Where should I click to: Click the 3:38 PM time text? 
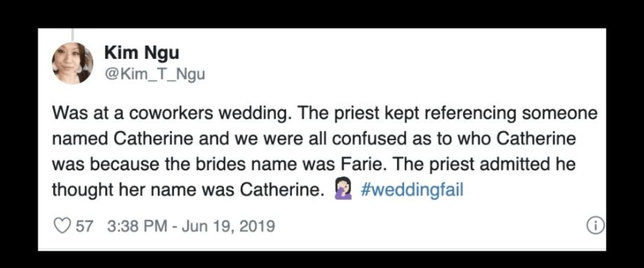click(137, 226)
